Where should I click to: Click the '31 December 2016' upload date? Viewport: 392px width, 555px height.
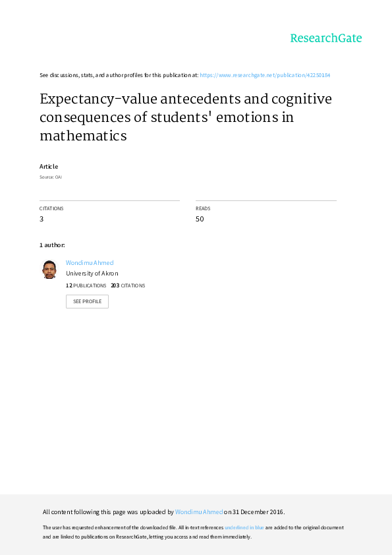[258, 511]
